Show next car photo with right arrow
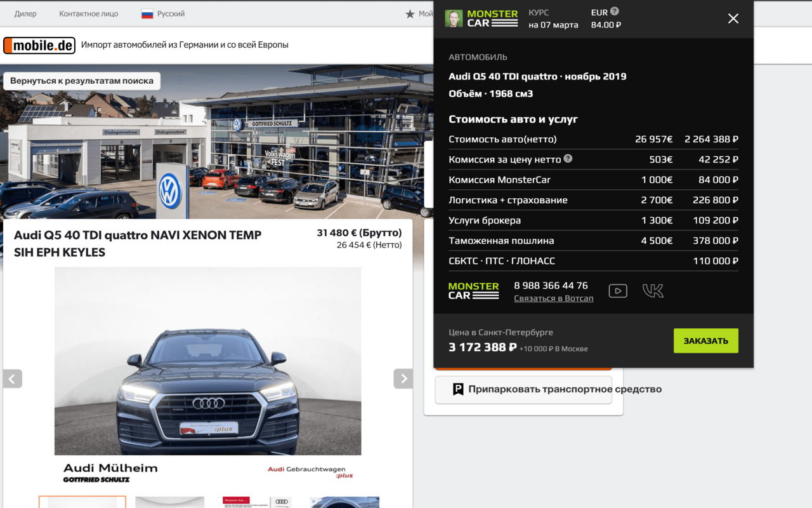 [x=403, y=378]
